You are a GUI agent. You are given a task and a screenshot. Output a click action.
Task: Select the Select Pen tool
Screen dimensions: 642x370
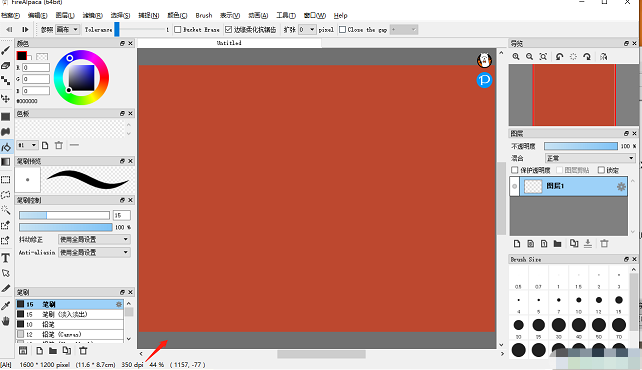(x=6, y=225)
